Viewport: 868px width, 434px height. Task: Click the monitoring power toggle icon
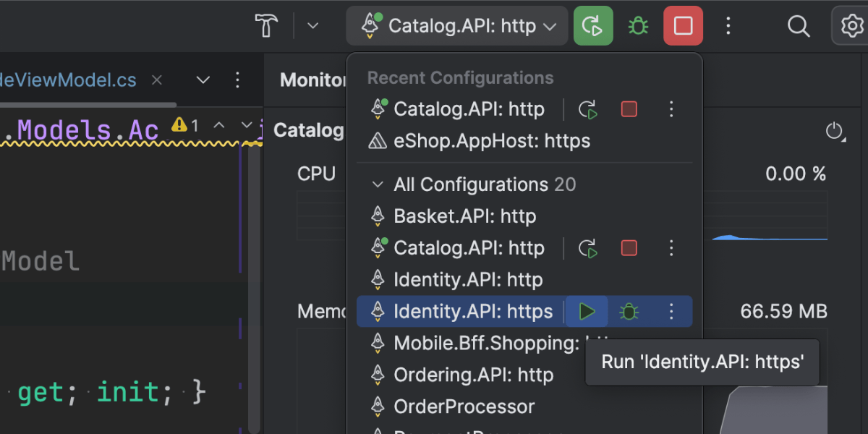[x=834, y=132]
